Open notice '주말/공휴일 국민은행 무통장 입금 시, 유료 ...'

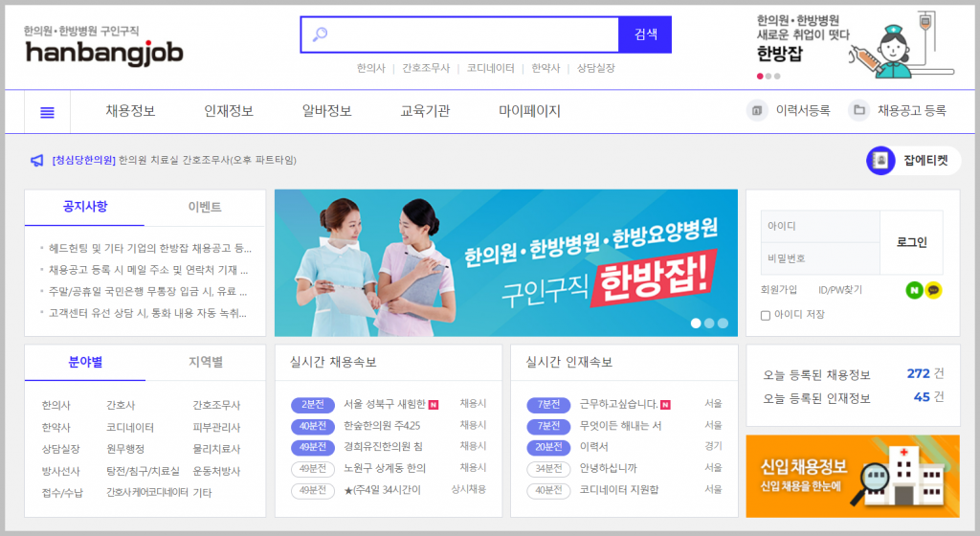147,291
